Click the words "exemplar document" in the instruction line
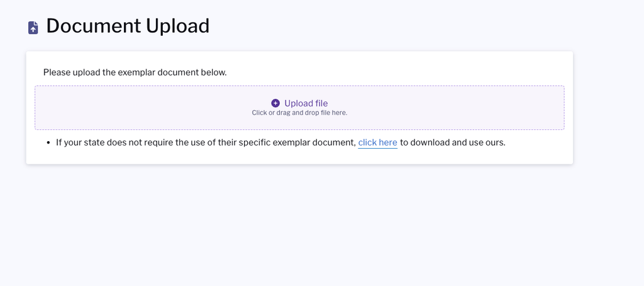644x286 pixels. pyautogui.click(x=158, y=72)
